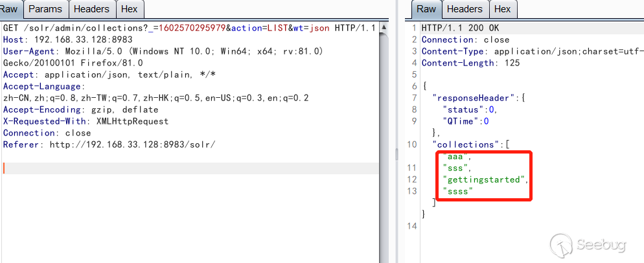Click the GET /solr/admin/collections request line
Viewport: 644px width, 263px height.
click(189, 29)
